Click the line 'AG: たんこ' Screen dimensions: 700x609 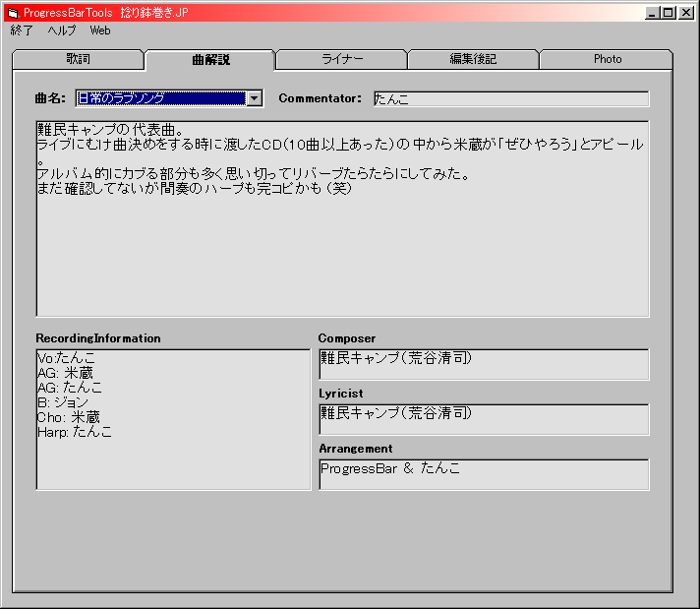70,388
